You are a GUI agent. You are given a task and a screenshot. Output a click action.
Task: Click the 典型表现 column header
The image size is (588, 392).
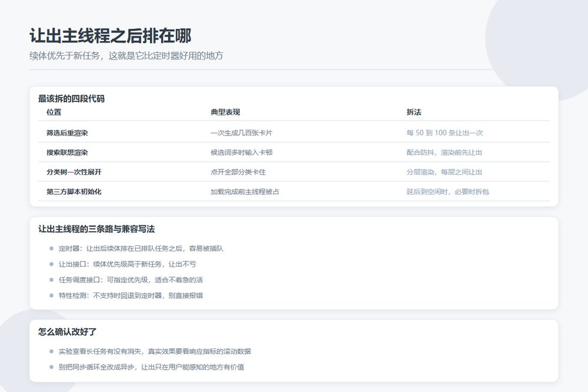(225, 112)
